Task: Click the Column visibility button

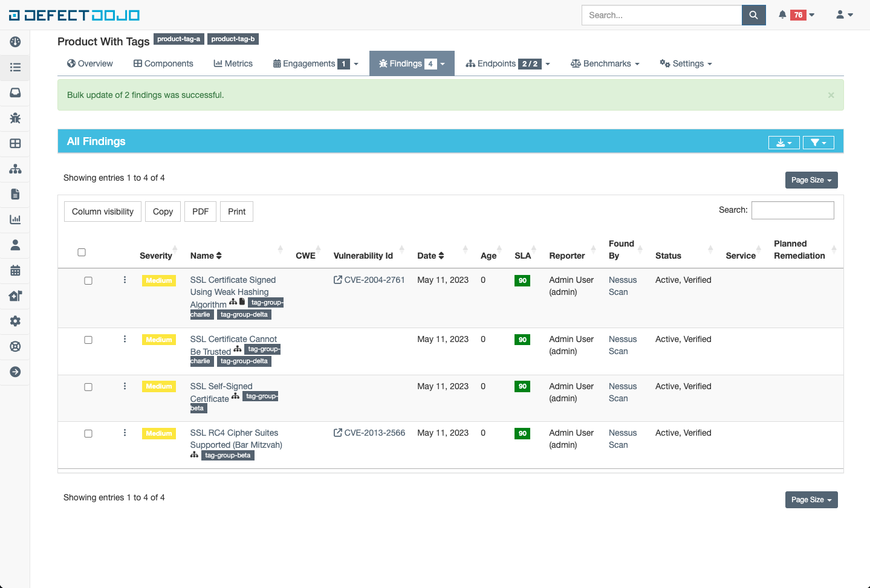Action: [x=103, y=212]
